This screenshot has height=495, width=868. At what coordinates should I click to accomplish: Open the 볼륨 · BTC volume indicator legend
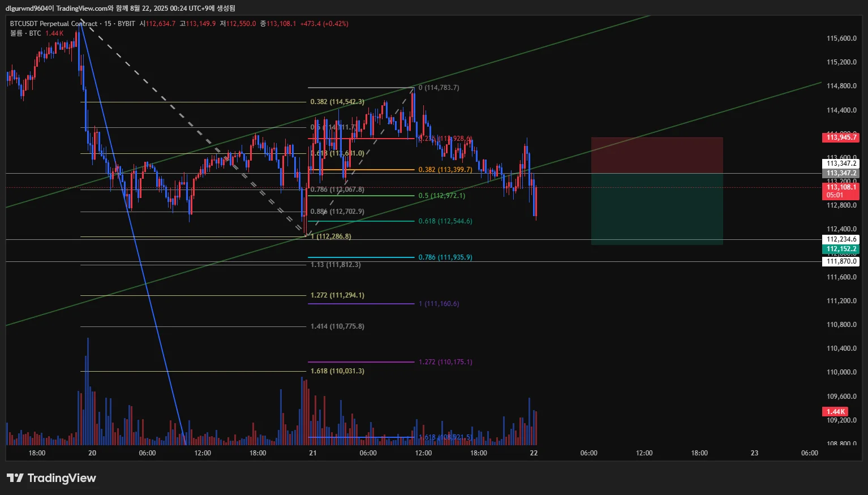click(25, 33)
